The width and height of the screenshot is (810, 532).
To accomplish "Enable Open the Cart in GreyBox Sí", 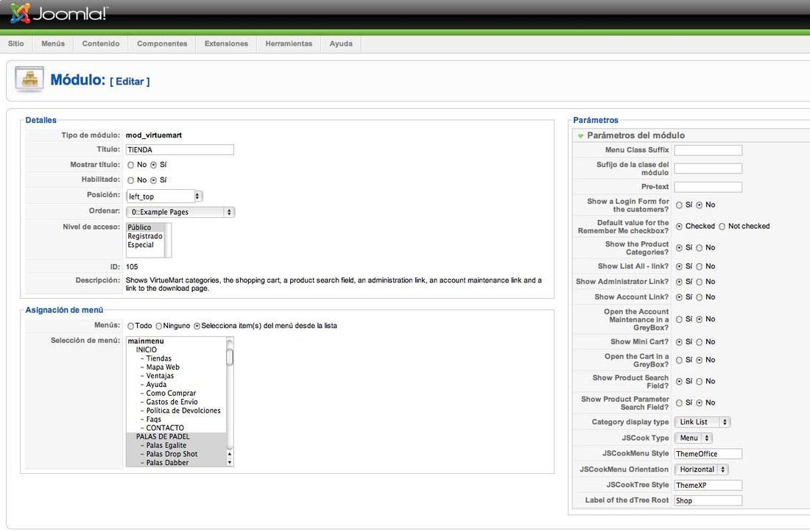I will (680, 360).
